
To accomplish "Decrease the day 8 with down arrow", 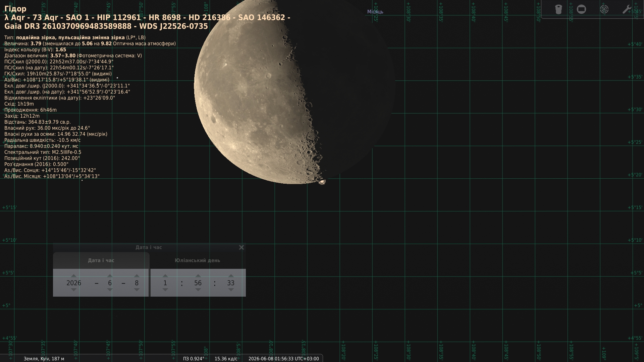I will (x=137, y=290).
